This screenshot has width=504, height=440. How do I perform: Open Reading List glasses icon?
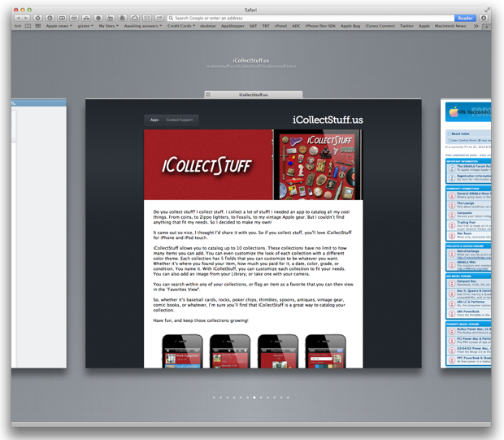pos(18,26)
